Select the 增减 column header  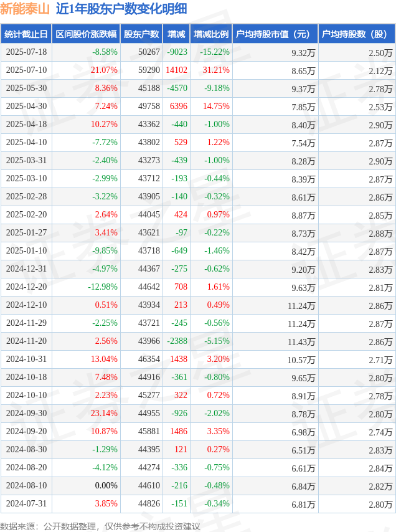(177, 34)
